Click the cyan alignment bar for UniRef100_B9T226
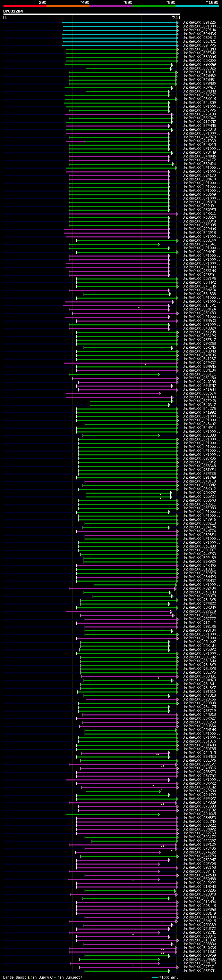 [x=120, y=23]
